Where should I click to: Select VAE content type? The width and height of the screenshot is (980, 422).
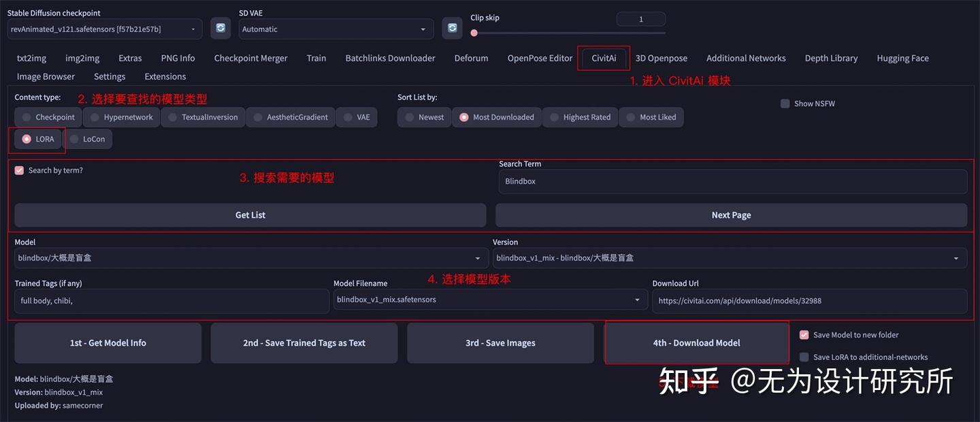click(x=356, y=117)
